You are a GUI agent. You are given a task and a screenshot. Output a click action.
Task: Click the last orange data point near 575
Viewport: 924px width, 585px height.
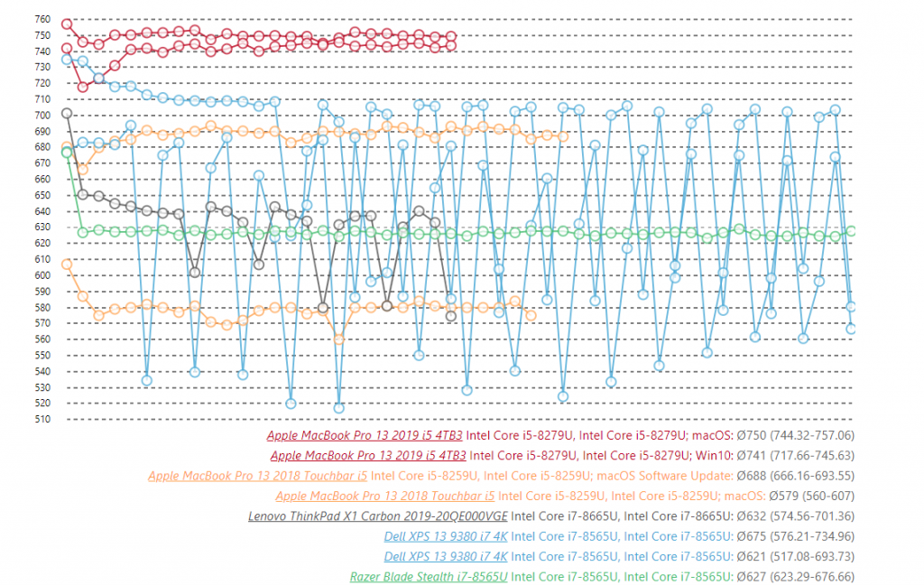coord(531,315)
